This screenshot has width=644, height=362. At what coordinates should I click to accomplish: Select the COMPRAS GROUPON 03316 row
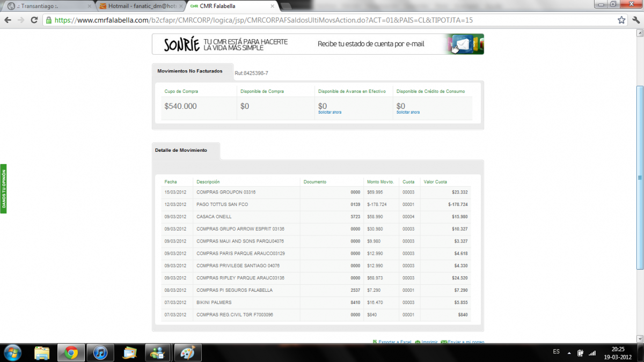316,193
